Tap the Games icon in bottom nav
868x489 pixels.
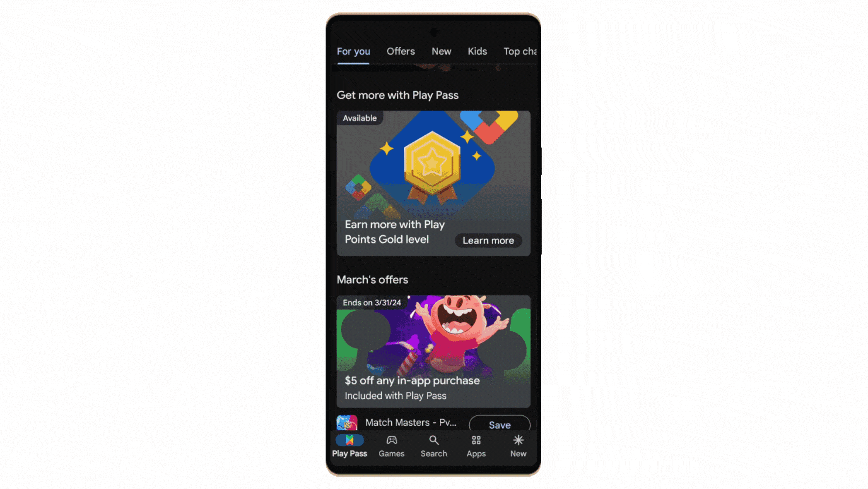391,446
